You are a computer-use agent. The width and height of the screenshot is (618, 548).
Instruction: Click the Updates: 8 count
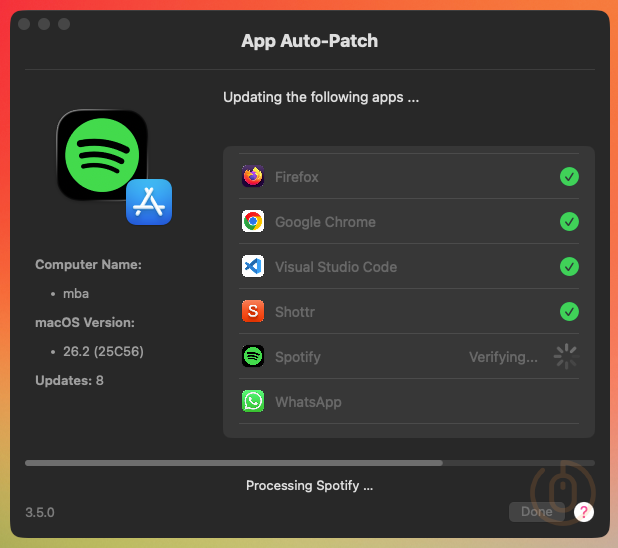69,380
